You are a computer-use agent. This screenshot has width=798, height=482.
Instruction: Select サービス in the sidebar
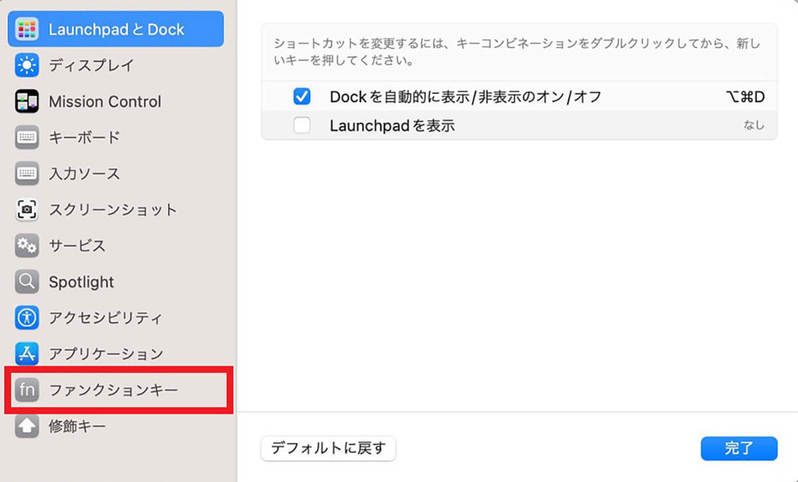point(77,246)
